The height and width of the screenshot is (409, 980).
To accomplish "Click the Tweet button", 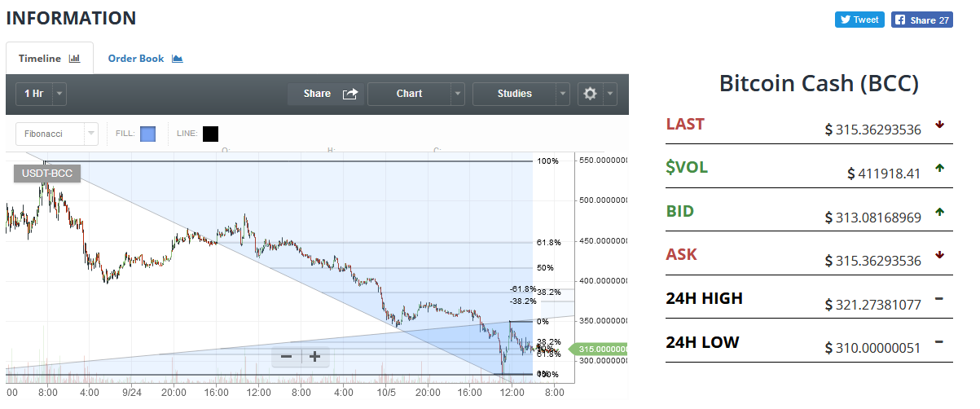I will [x=859, y=20].
